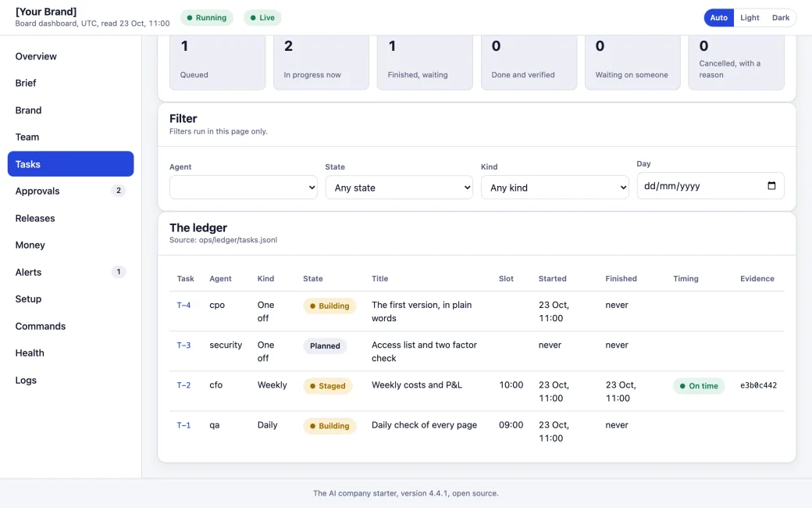Click the Evidence column header
Viewport: 812px width, 508px height.
point(757,278)
